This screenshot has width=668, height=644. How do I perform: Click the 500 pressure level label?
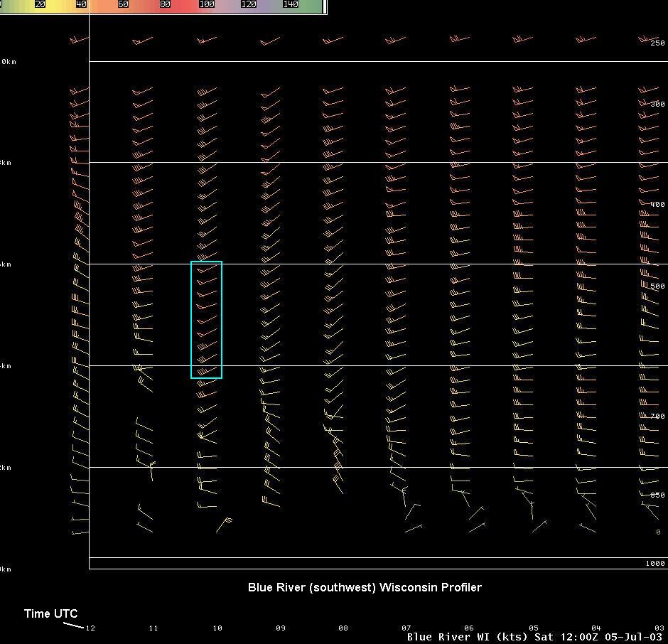coord(657,286)
